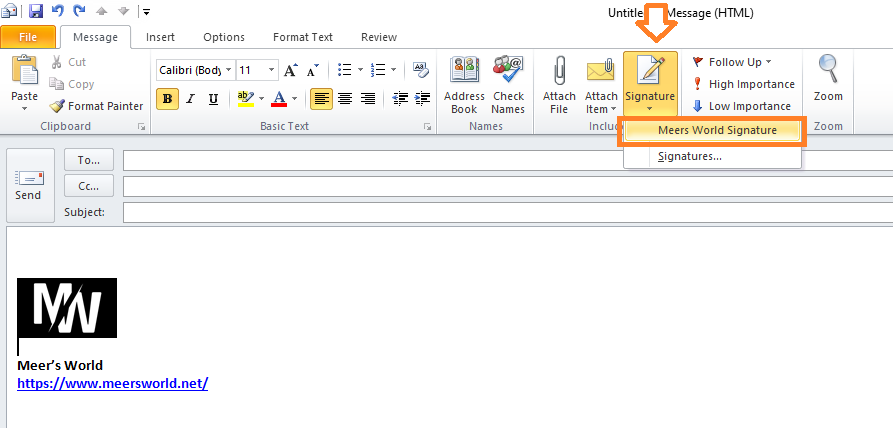
Task: Toggle Align Text Right
Action: point(368,99)
